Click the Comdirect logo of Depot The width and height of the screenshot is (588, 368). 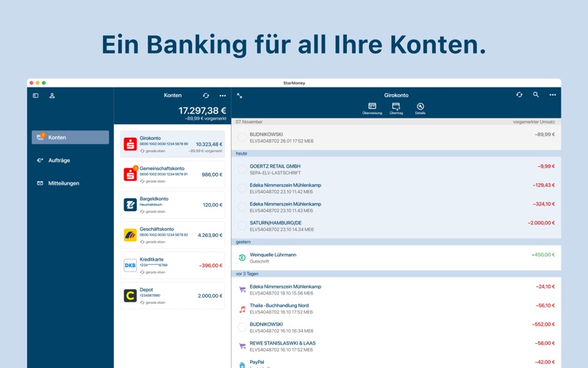130,296
